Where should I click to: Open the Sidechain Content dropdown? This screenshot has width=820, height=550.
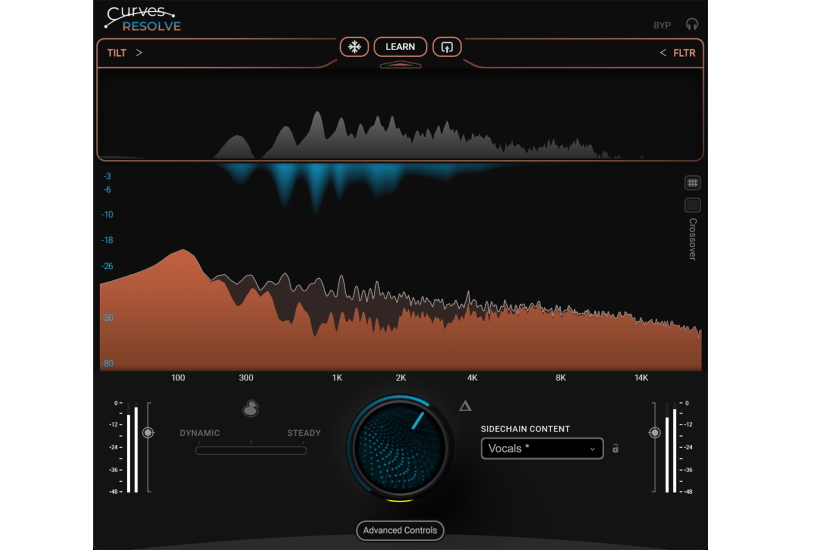pyautogui.click(x=542, y=449)
